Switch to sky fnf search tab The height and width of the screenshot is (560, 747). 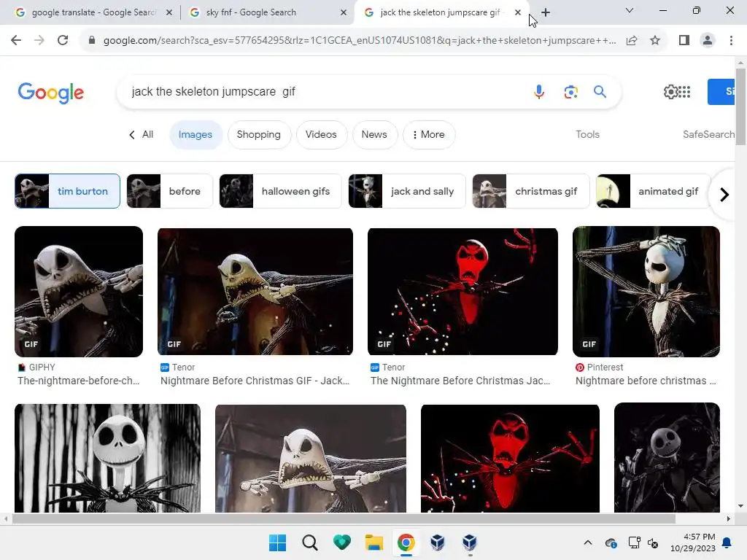pos(267,12)
